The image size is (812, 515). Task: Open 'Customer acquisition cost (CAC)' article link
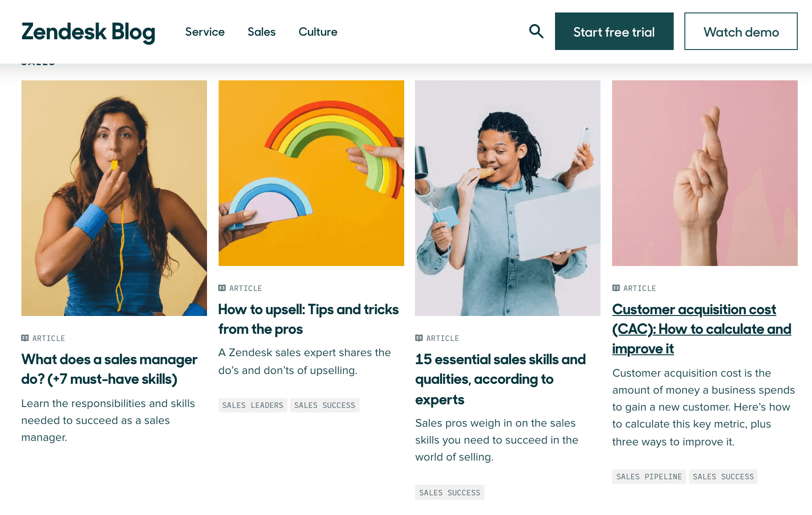[701, 329]
